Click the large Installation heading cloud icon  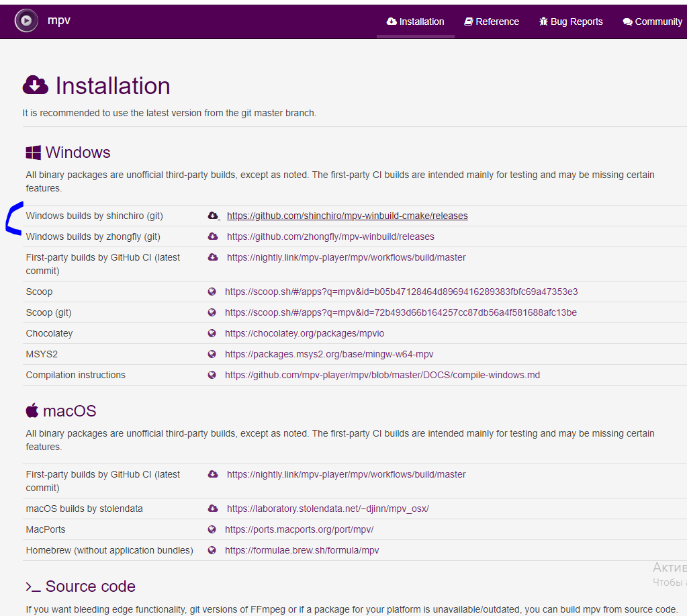click(x=35, y=85)
